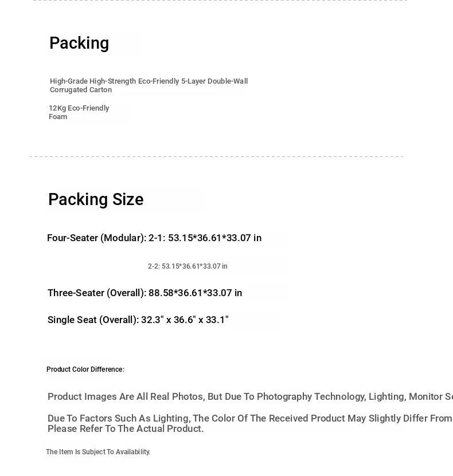Click the 12Kg Eco-Friendly Foam text

click(x=79, y=112)
